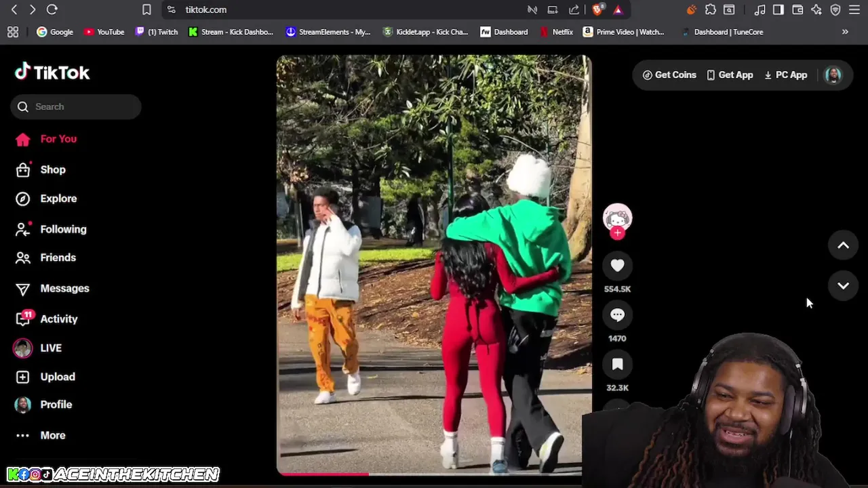Select For You in the sidebar
Image resolution: width=868 pixels, height=488 pixels.
coord(47,139)
